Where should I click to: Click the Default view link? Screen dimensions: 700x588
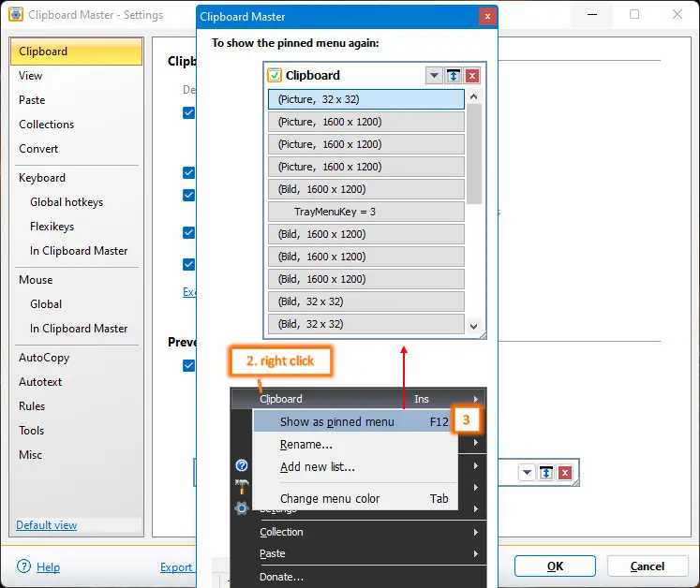click(x=47, y=525)
